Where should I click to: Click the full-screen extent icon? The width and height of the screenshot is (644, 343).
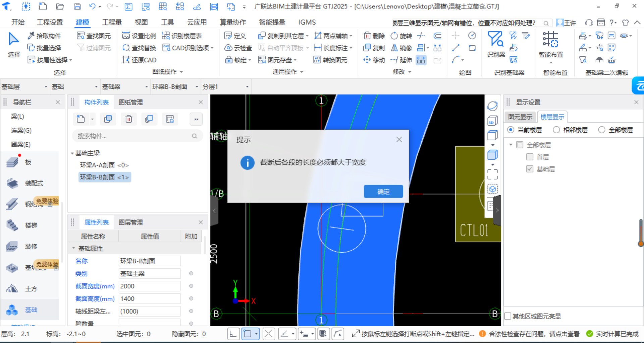pos(492,174)
